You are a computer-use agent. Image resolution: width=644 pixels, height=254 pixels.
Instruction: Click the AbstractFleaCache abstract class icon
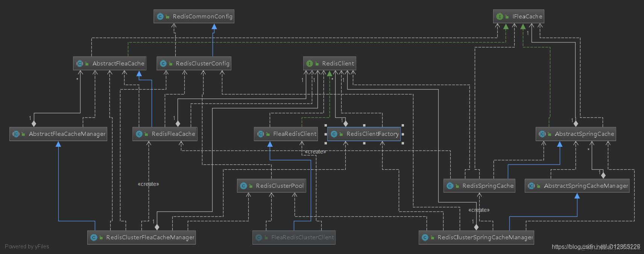coord(80,64)
